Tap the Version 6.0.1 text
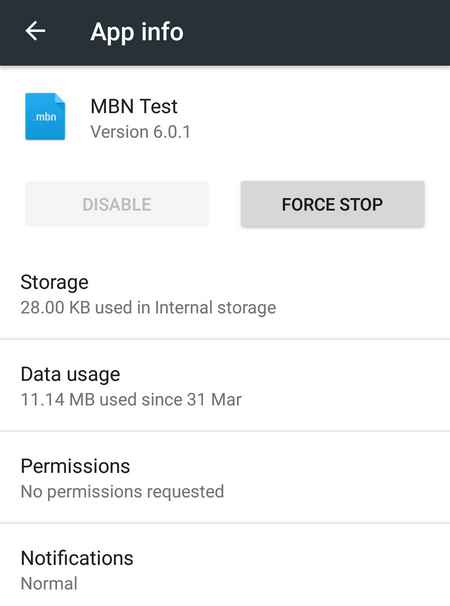This screenshot has width=450, height=606. click(x=141, y=132)
